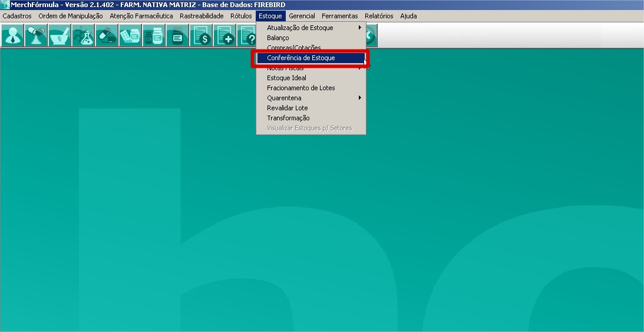Select the capsule pill toolbar icon

107,36
